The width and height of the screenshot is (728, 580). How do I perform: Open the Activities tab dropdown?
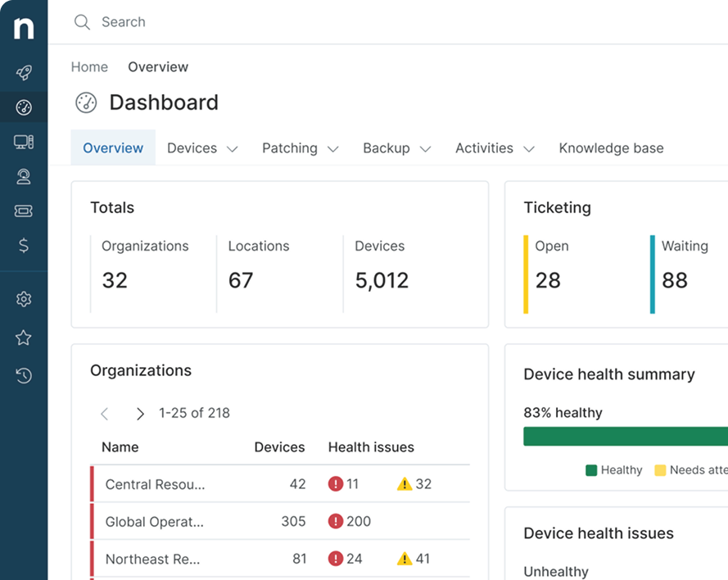click(x=495, y=148)
